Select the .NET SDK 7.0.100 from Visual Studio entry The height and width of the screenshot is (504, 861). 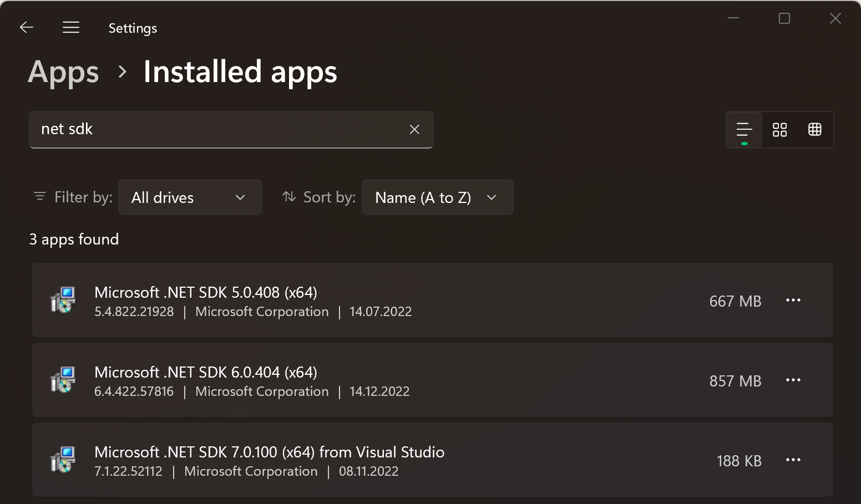coord(269,452)
